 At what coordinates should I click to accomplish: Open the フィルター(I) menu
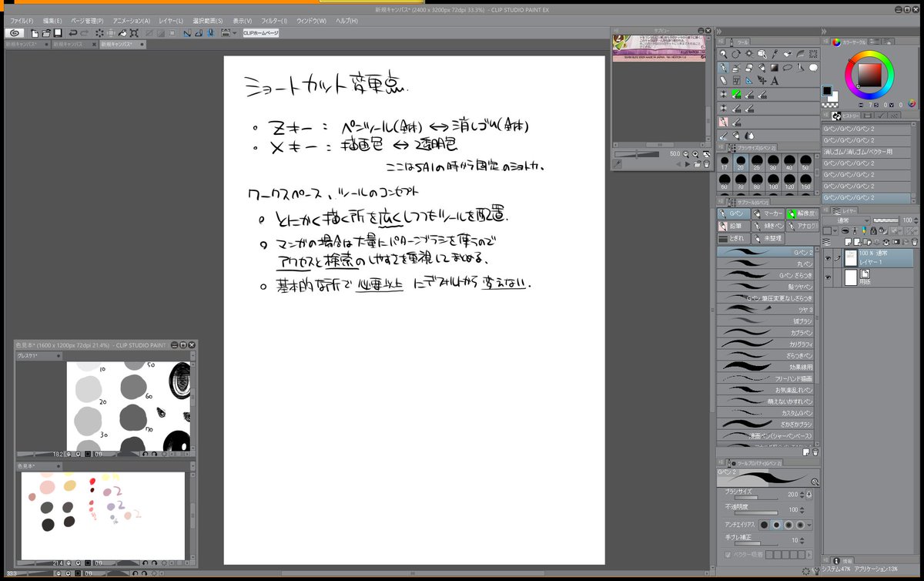(275, 20)
